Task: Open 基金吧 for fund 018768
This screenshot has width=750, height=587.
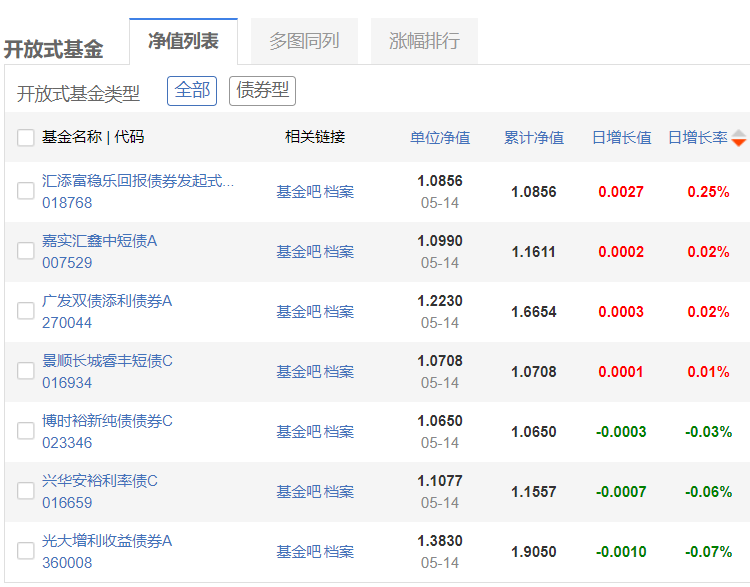Action: coord(299,192)
